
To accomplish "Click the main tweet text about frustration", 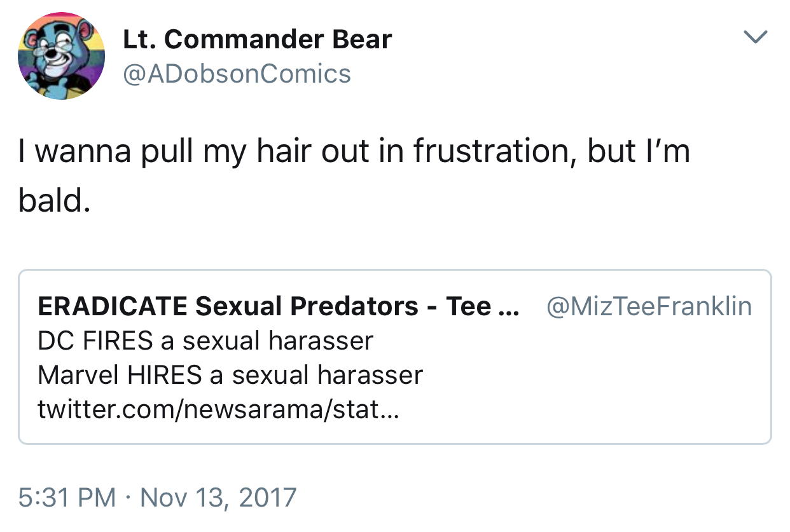I will tap(354, 177).
